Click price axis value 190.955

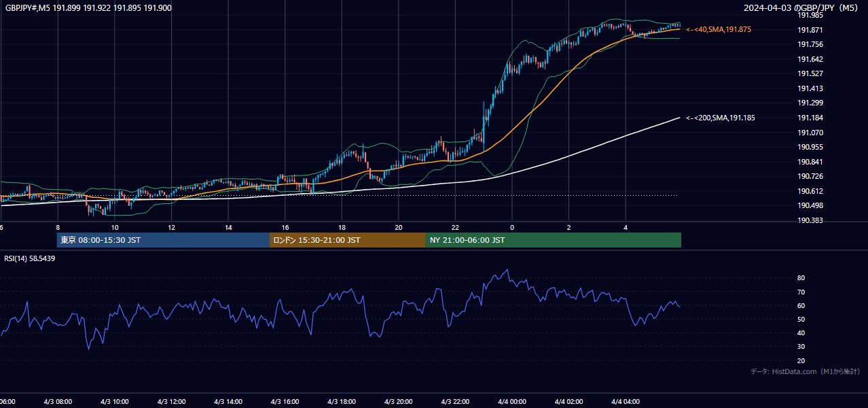coord(810,147)
